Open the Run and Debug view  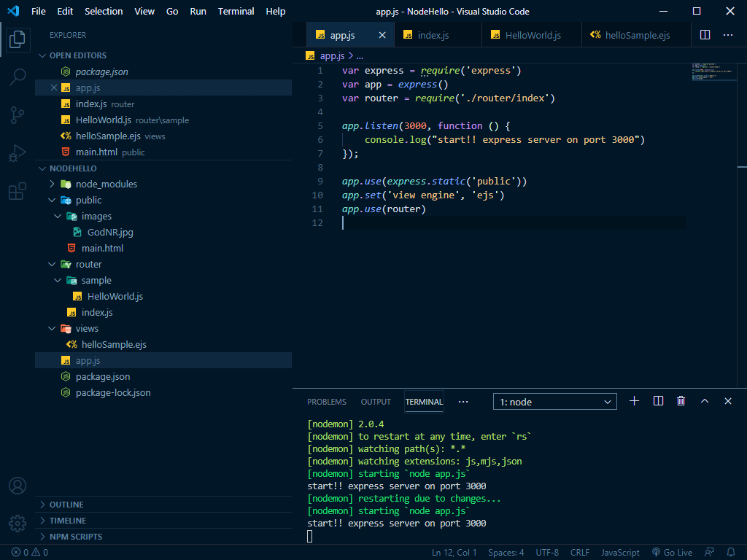(18, 153)
